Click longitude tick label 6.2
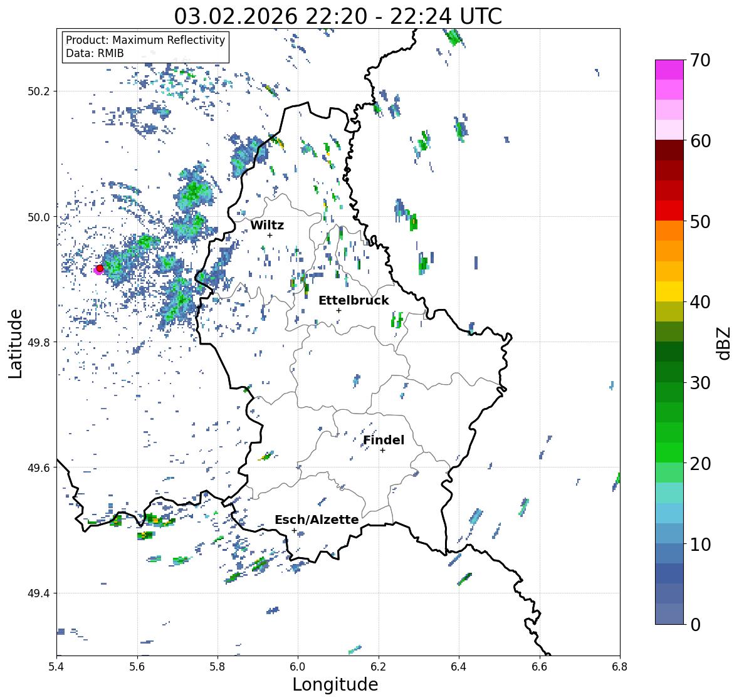Image resolution: width=739 pixels, height=700 pixels. coord(379,667)
